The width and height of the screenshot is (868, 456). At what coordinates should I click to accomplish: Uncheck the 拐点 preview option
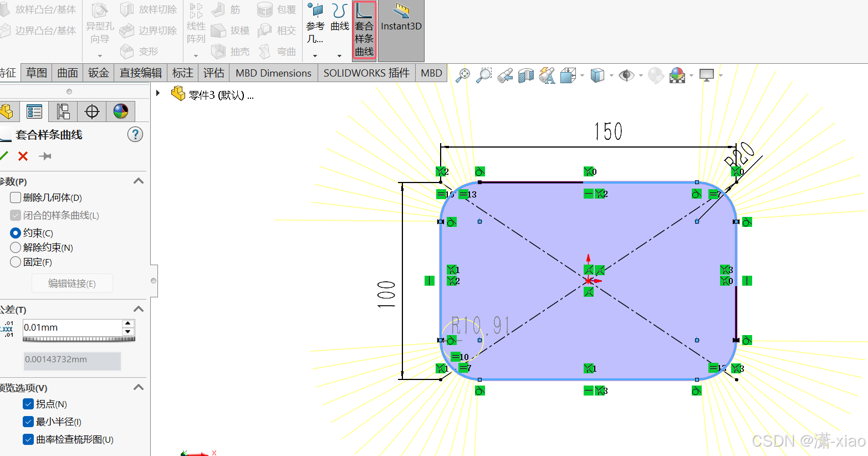[x=28, y=404]
